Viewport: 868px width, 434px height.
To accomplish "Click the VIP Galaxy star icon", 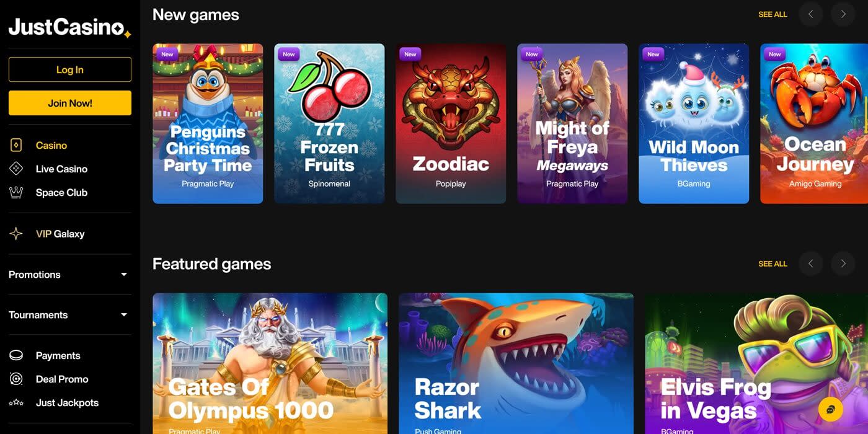I will (x=16, y=234).
